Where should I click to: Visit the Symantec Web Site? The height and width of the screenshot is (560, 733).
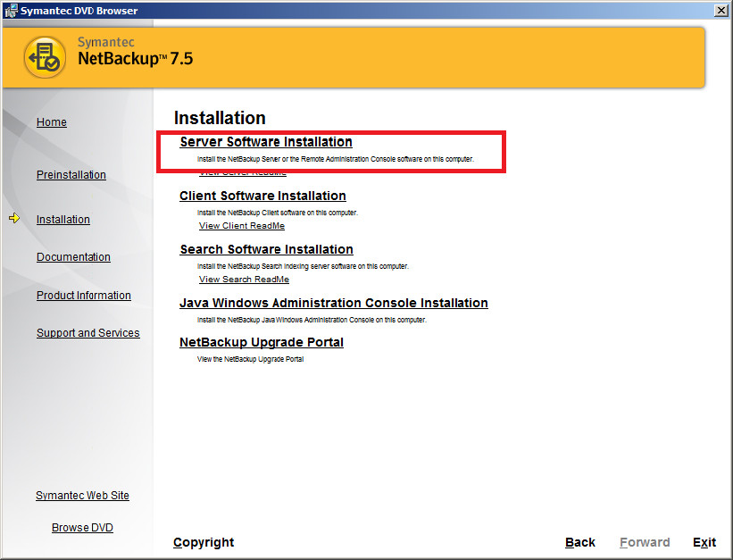(x=82, y=496)
